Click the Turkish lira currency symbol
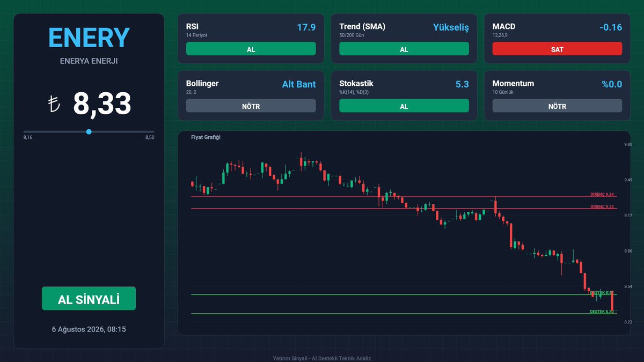Screen dimensions: 644x362 54,104
